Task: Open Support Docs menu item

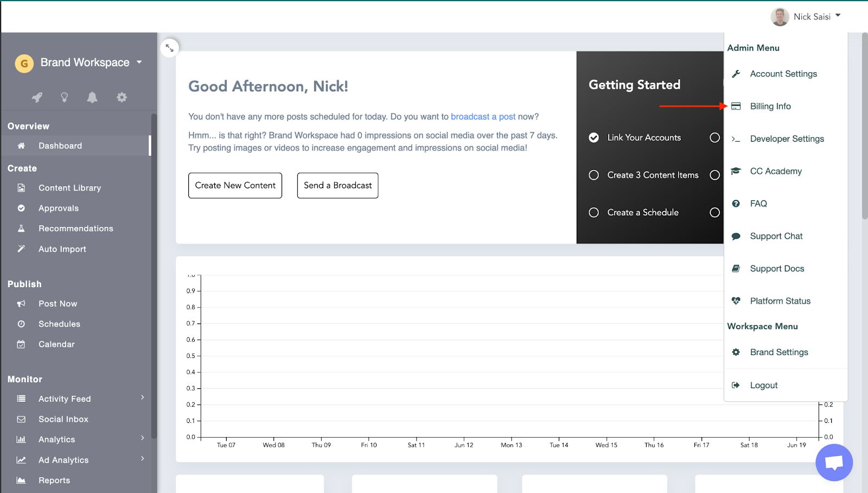Action: [x=777, y=269]
